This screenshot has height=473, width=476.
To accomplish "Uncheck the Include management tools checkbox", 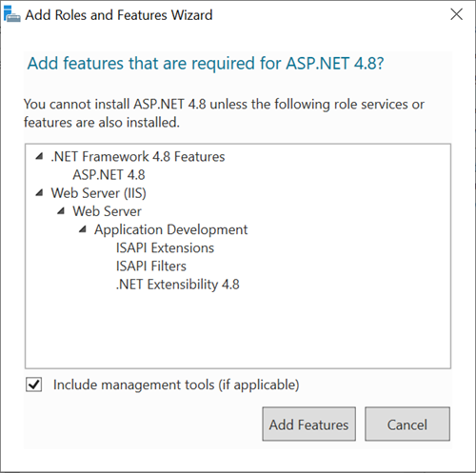I will 33,384.
